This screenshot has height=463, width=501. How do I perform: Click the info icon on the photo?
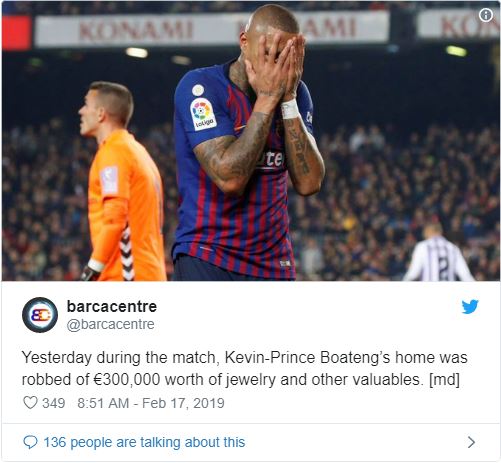pyautogui.click(x=486, y=15)
